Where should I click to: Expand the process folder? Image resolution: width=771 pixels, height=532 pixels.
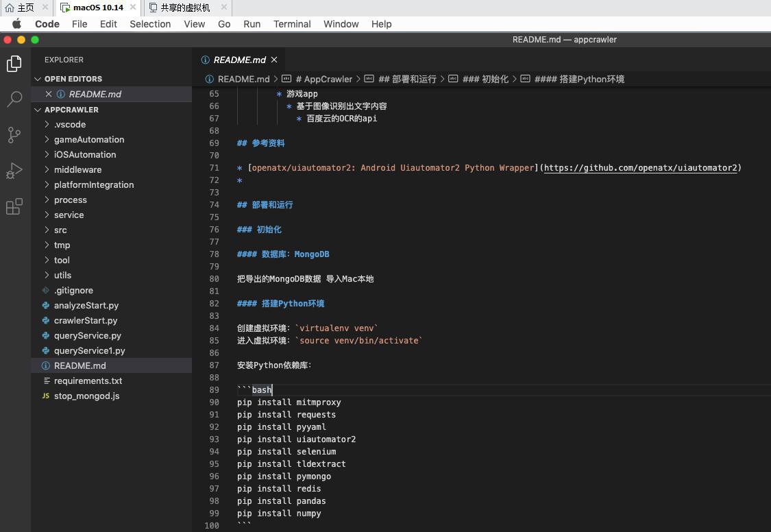47,199
